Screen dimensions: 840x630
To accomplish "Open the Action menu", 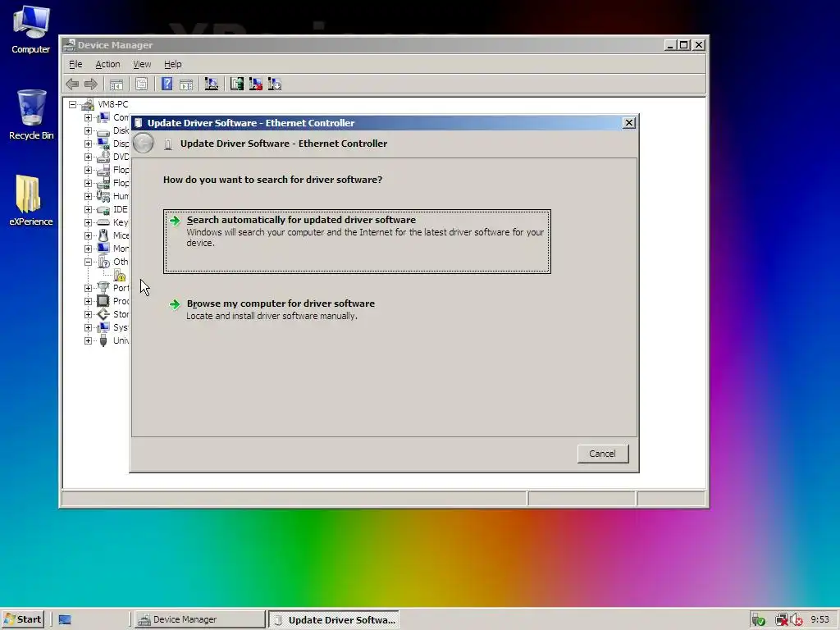I will point(107,64).
